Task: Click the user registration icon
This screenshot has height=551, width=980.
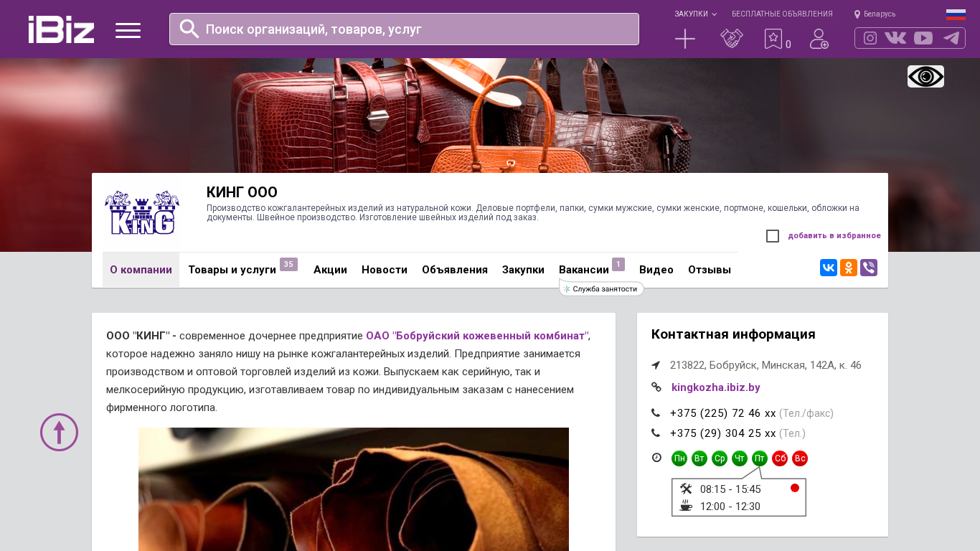Action: [819, 39]
